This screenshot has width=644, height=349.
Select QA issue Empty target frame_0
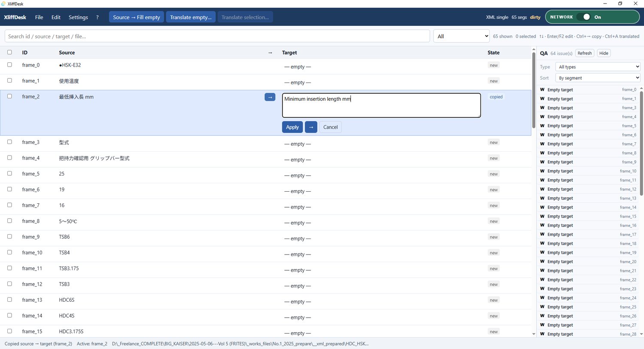coord(588,90)
